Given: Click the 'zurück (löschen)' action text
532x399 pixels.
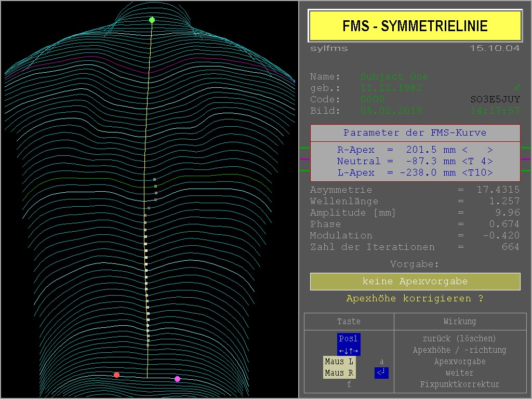Looking at the screenshot, I should click(x=459, y=339).
